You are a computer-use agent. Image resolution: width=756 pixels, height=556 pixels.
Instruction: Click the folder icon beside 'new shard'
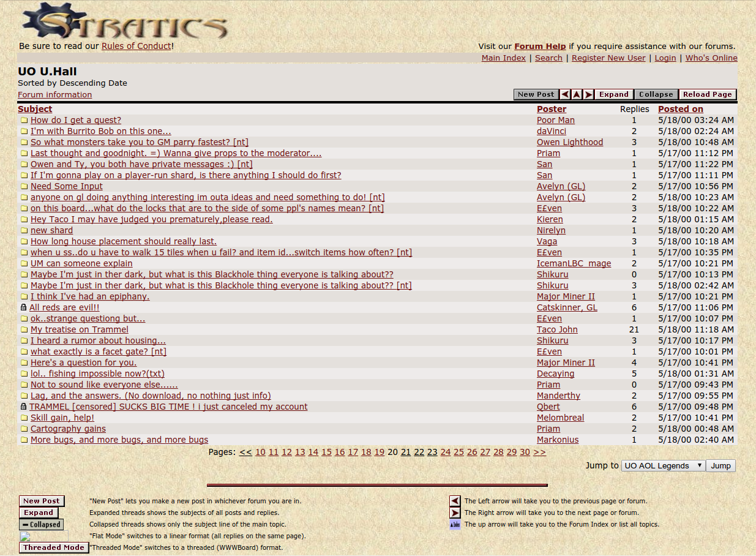coord(24,231)
